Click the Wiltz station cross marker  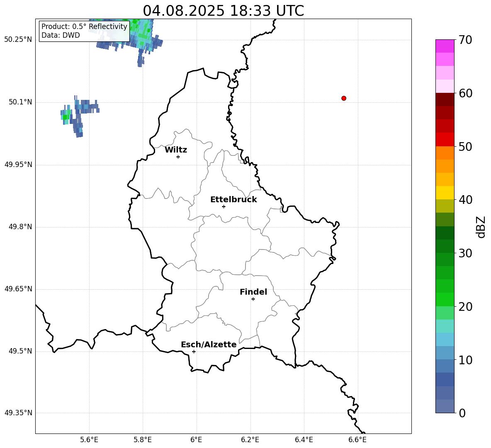(x=178, y=157)
